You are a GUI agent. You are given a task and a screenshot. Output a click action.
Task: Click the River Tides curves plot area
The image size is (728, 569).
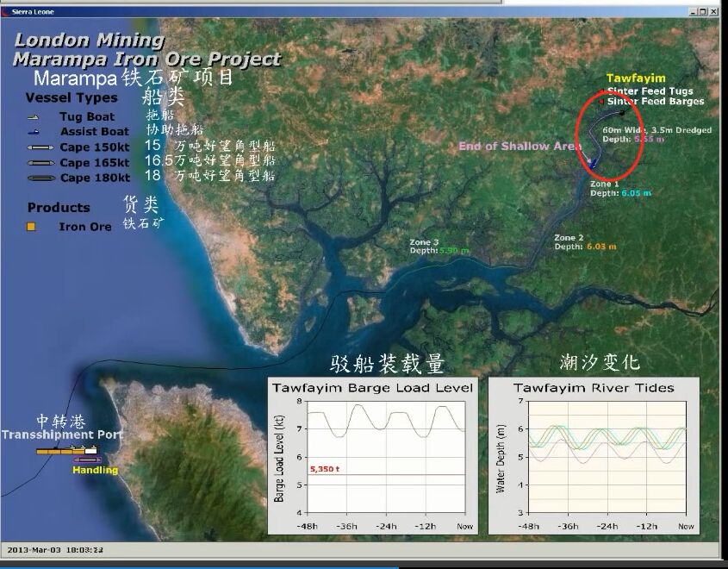pyautogui.click(x=607, y=457)
